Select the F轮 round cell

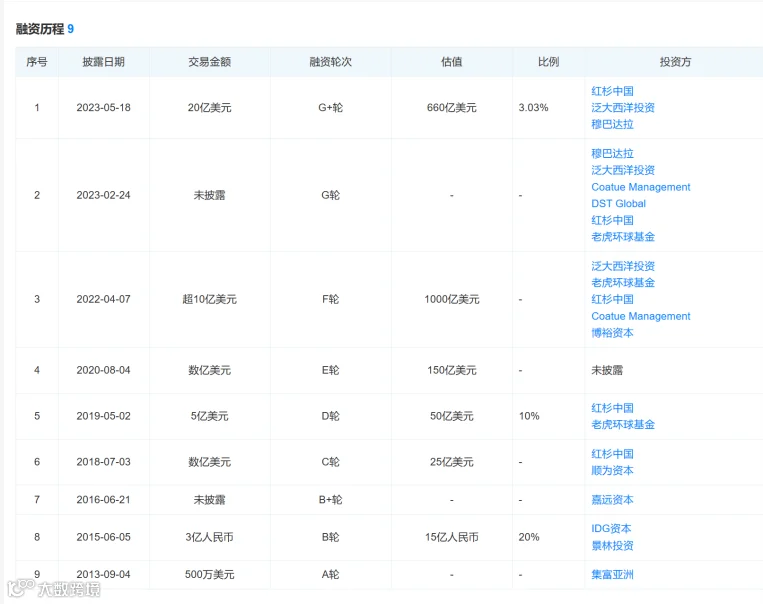[330, 299]
